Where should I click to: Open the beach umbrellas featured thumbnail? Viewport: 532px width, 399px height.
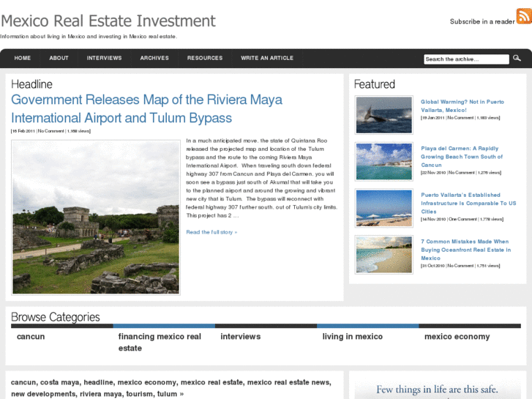383,208
